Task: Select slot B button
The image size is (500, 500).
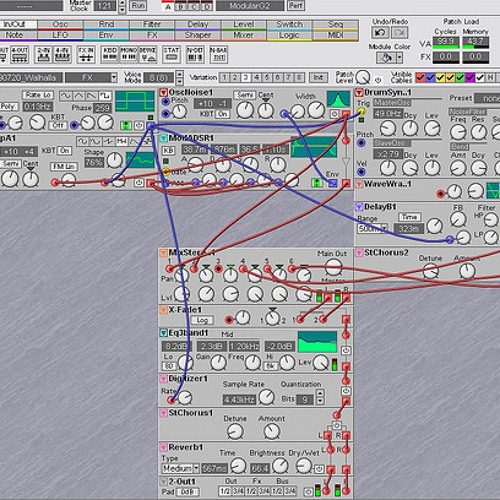Action: point(181,7)
